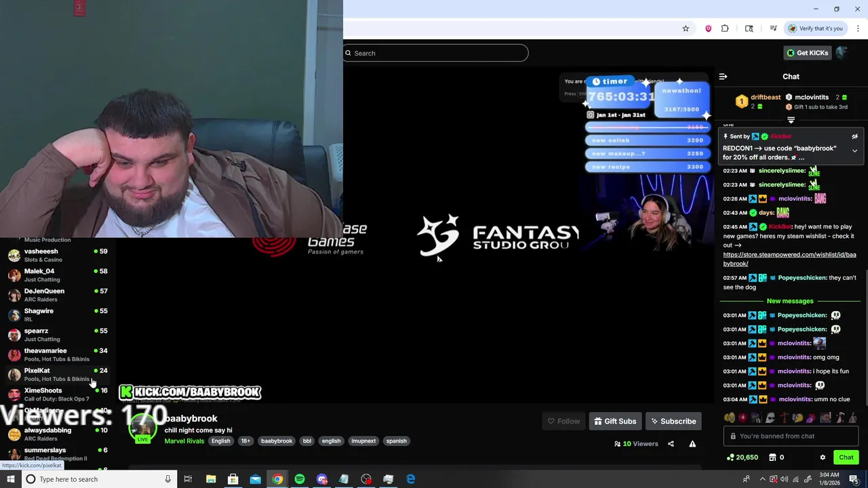Open the profile avatar menu on Kick
The width and height of the screenshot is (868, 488).
point(842,53)
